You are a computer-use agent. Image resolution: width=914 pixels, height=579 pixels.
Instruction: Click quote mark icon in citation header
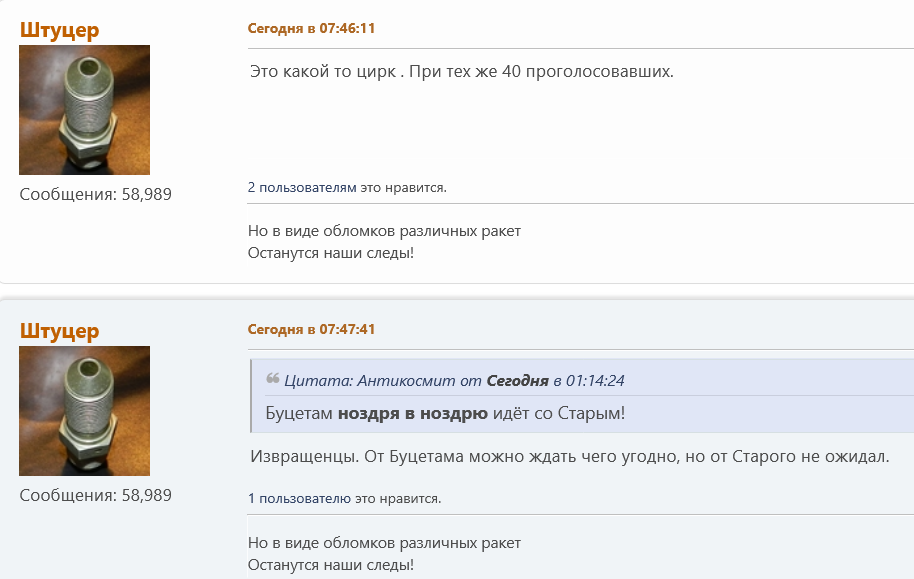click(272, 378)
